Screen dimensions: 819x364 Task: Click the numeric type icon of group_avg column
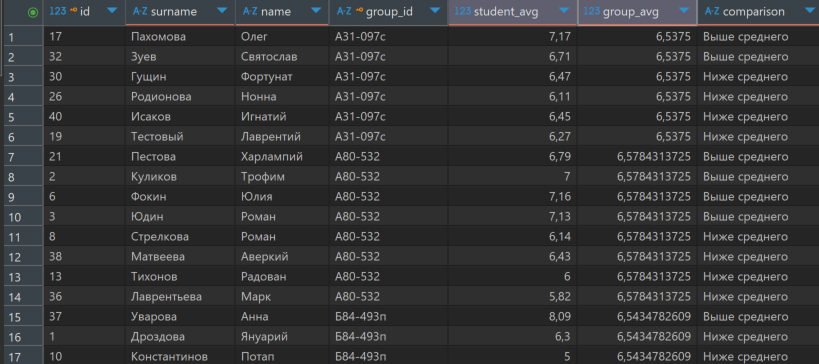coord(592,11)
